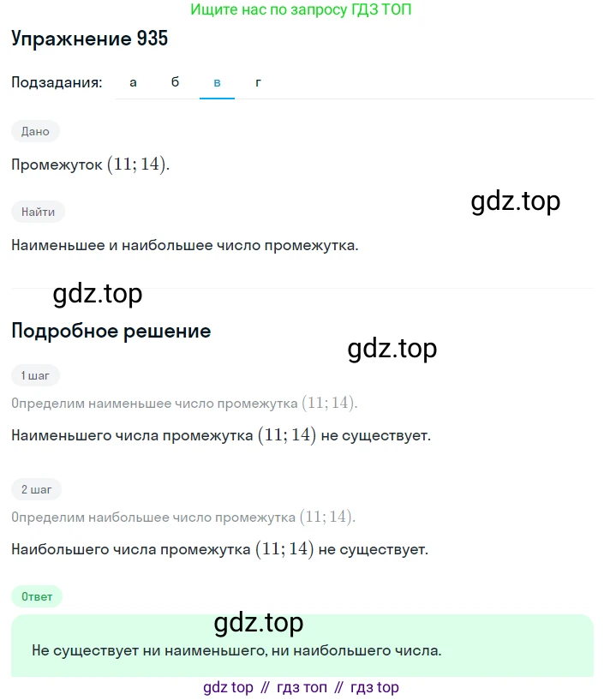Click the «Упражнение 935» heading
Viewport: 604px width, 700px height.
point(89,39)
